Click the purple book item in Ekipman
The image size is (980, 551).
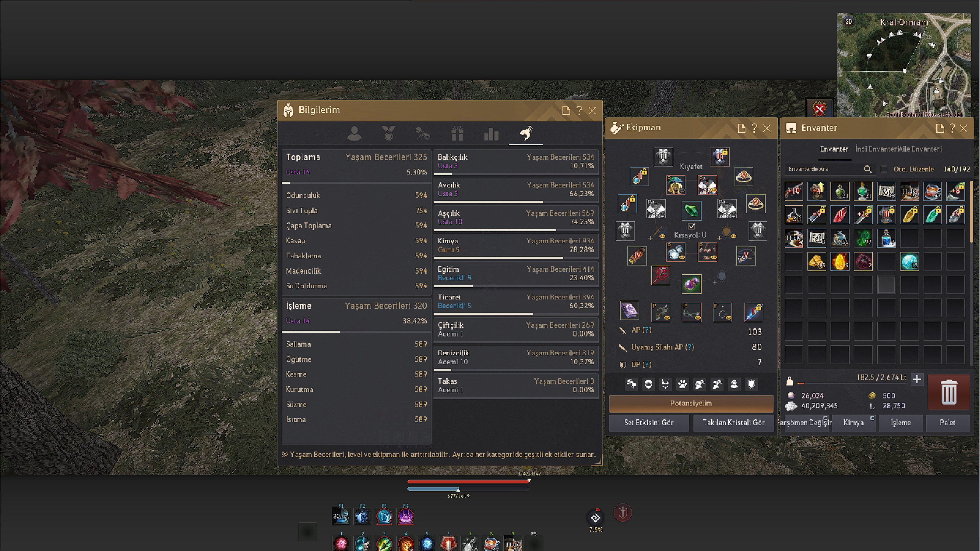[x=629, y=311]
